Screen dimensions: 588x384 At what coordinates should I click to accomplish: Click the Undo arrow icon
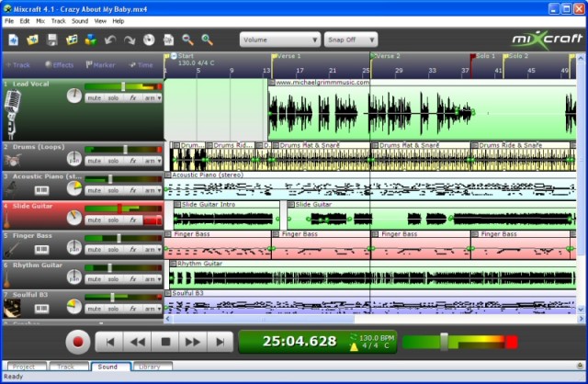(x=110, y=40)
